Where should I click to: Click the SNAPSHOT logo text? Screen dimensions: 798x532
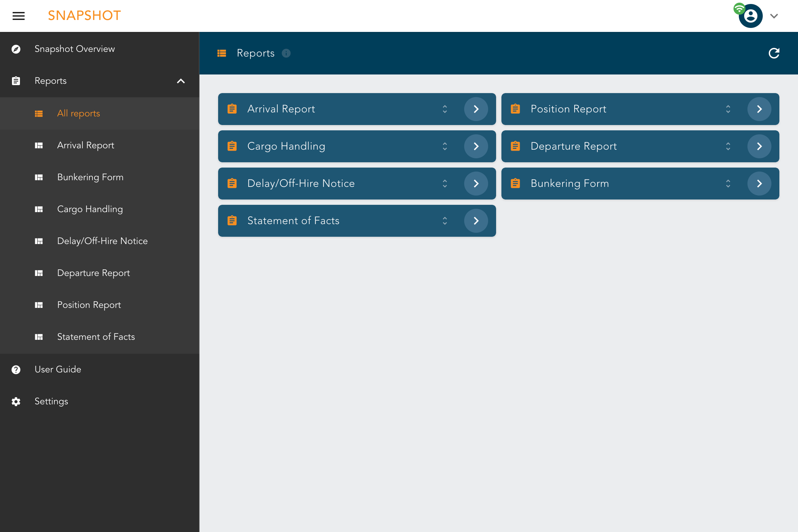[x=84, y=16]
